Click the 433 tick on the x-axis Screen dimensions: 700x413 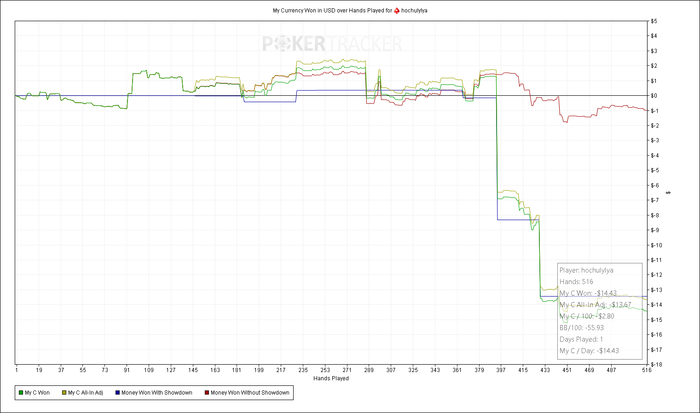[545, 370]
